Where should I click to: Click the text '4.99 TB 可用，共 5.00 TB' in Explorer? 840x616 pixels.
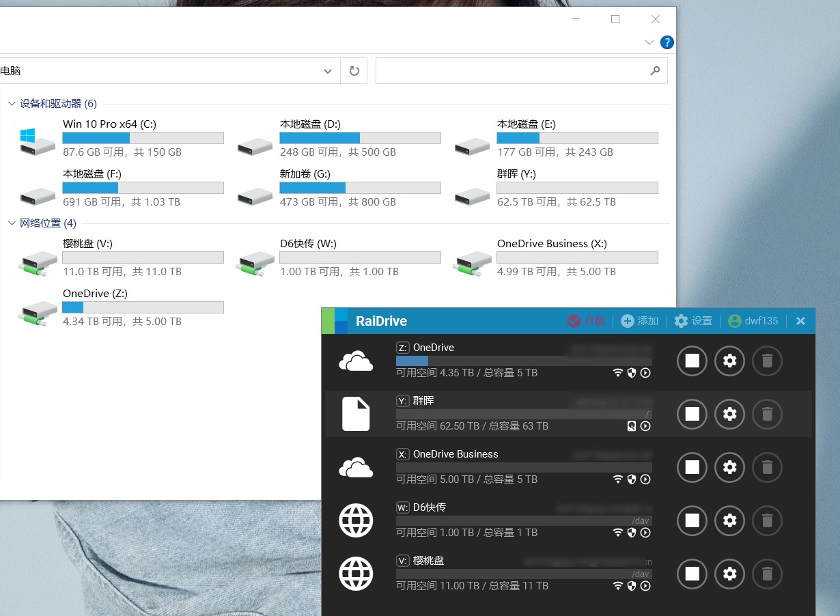pyautogui.click(x=557, y=272)
